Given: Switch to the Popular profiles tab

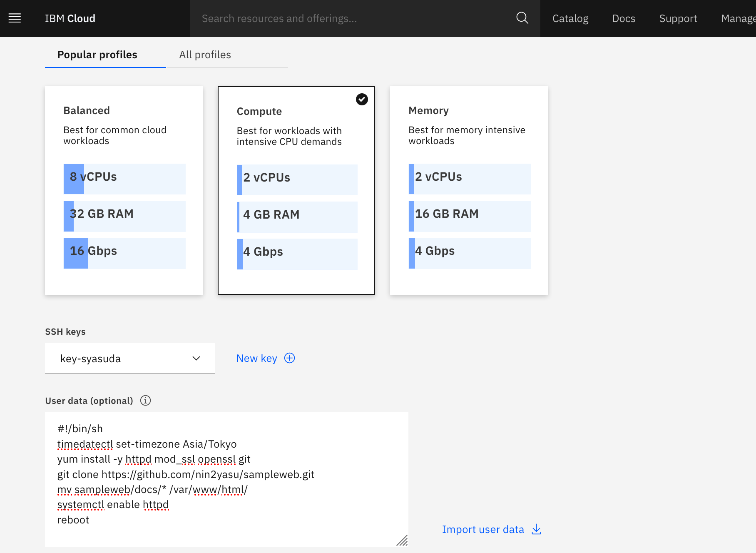Looking at the screenshot, I should (97, 55).
